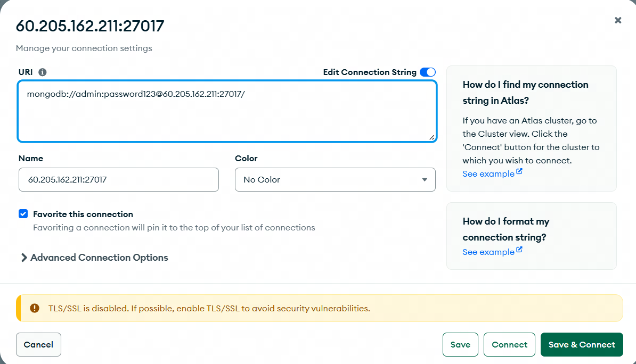The width and height of the screenshot is (636, 364).
Task: Click the Favorite this connection label
Action: click(83, 214)
